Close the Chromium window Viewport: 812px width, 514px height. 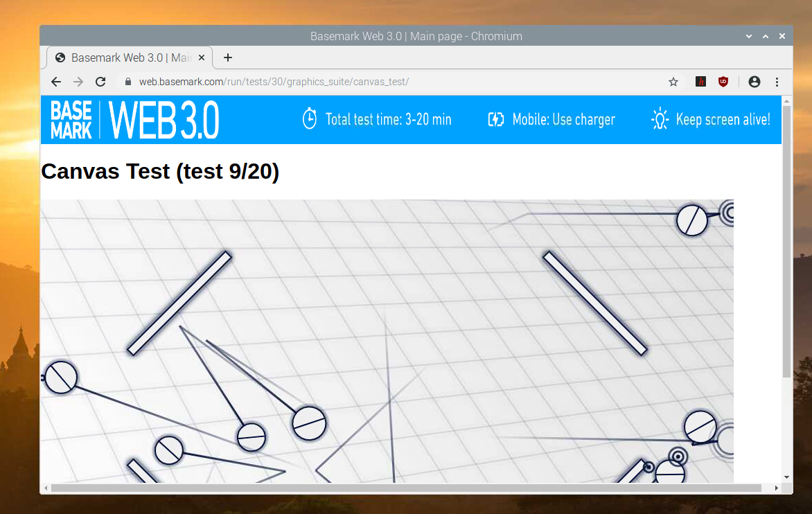click(782, 36)
